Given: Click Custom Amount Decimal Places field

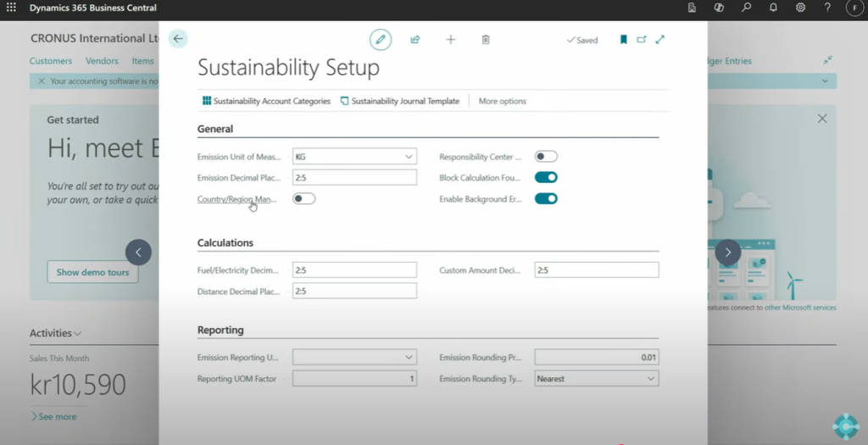Looking at the screenshot, I should (x=597, y=270).
